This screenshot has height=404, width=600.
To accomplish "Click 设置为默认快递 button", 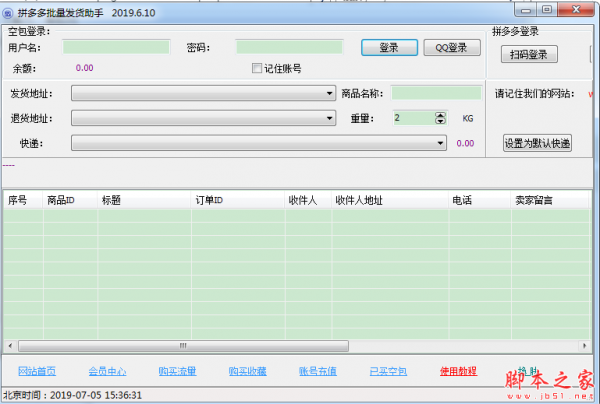I will (x=537, y=143).
